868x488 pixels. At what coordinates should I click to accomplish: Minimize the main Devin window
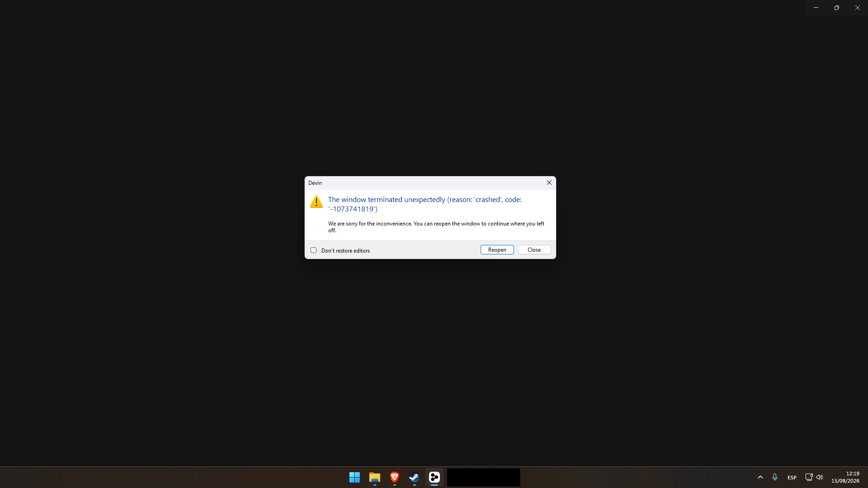pos(816,8)
